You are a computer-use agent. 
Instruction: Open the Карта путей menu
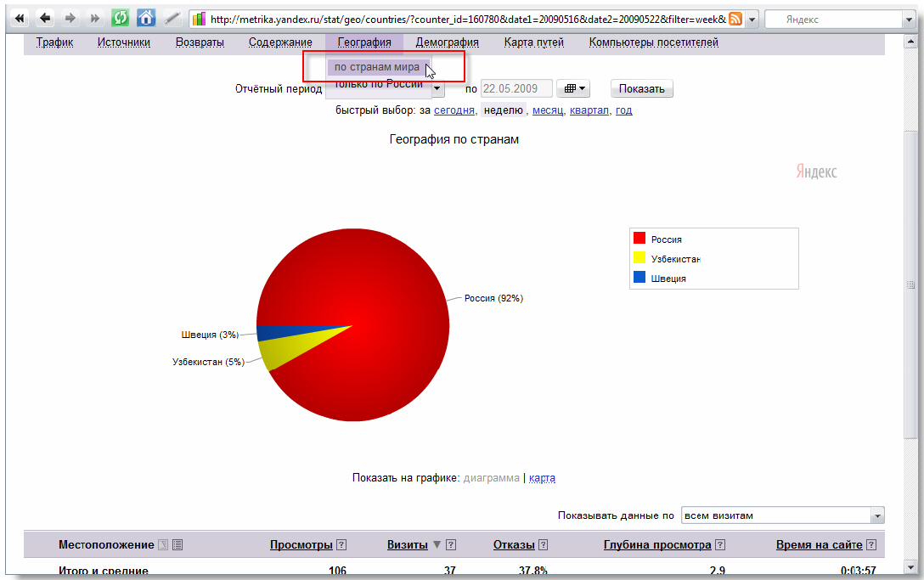point(534,42)
